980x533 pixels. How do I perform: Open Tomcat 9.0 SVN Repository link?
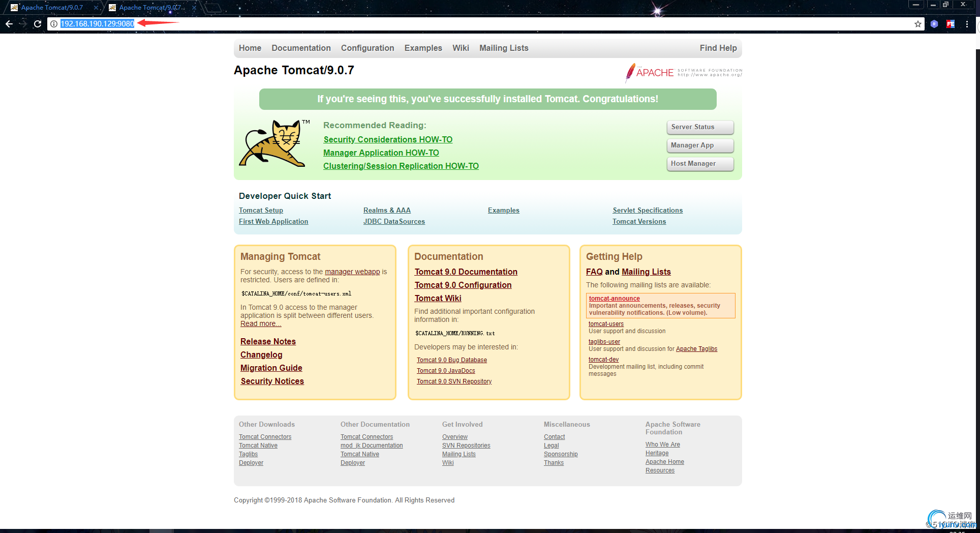click(x=454, y=381)
